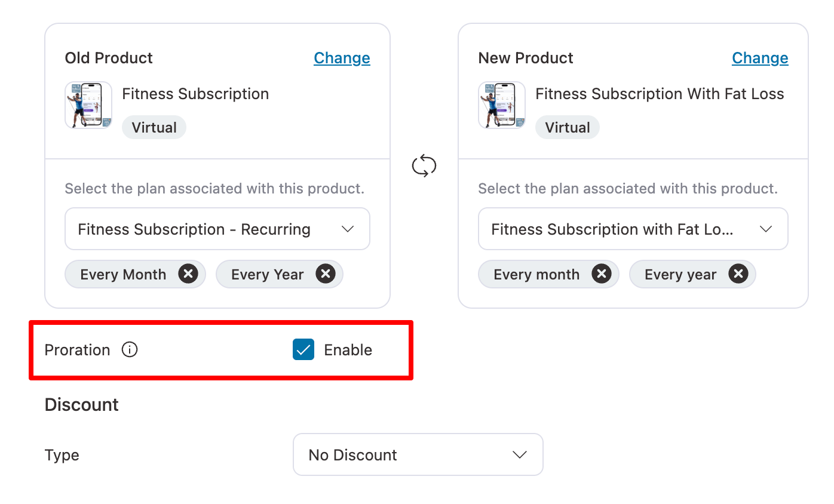This screenshot has height=504, width=834.
Task: Click Change link for Old Product
Action: 342,58
